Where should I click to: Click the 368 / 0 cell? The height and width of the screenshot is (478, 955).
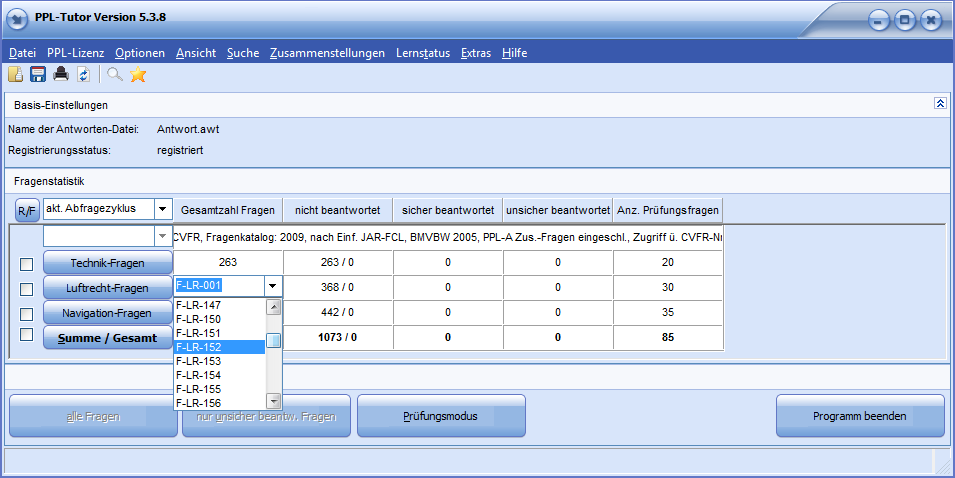337,287
